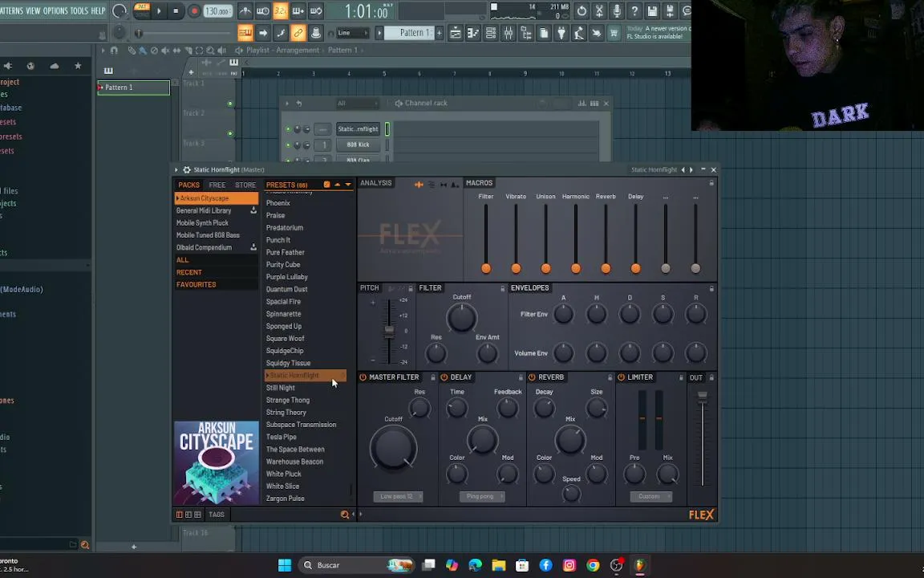Start playback with the Play button
The image size is (924, 578).
(159, 10)
